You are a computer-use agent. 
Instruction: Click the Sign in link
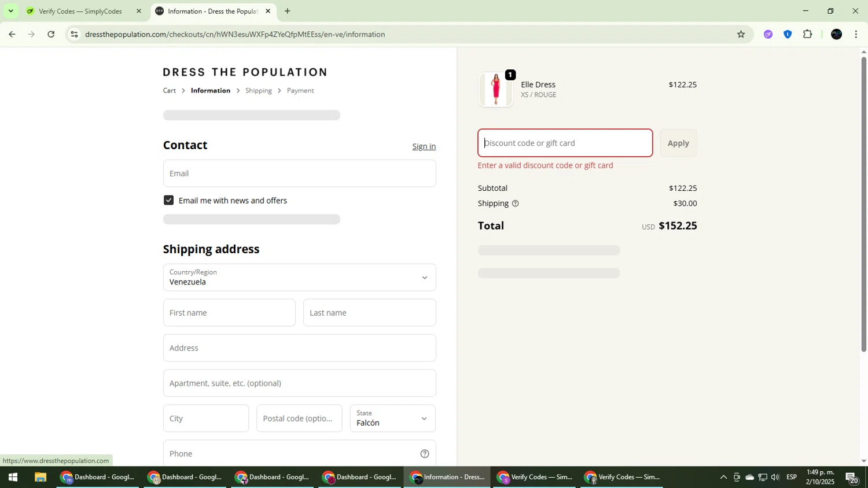click(424, 146)
